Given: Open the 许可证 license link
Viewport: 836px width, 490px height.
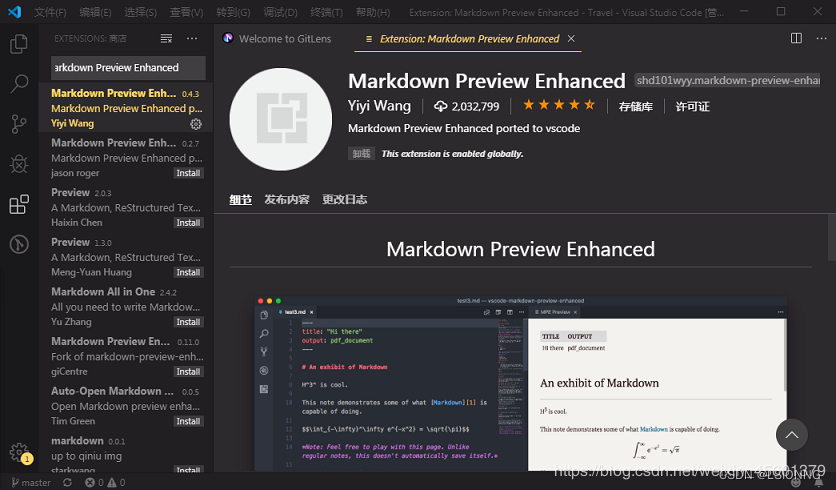Looking at the screenshot, I should 693,107.
